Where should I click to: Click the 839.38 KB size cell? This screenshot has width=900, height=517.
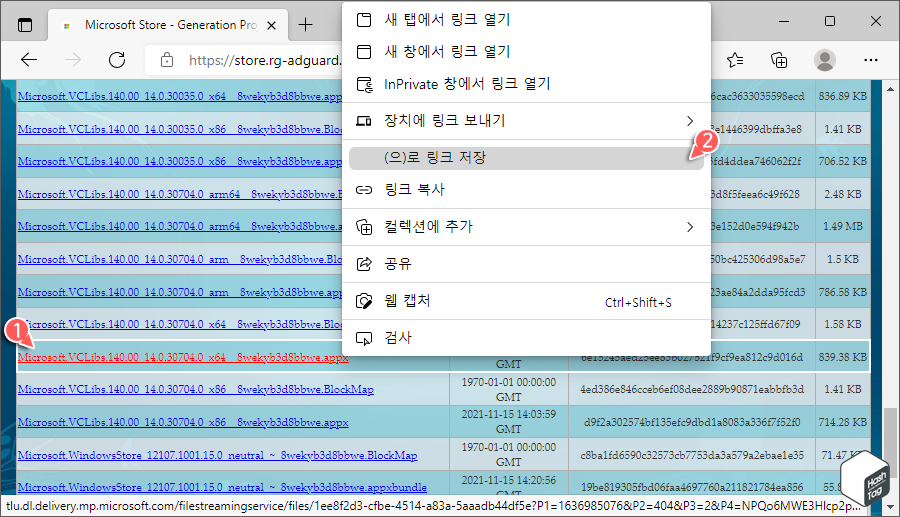843,357
